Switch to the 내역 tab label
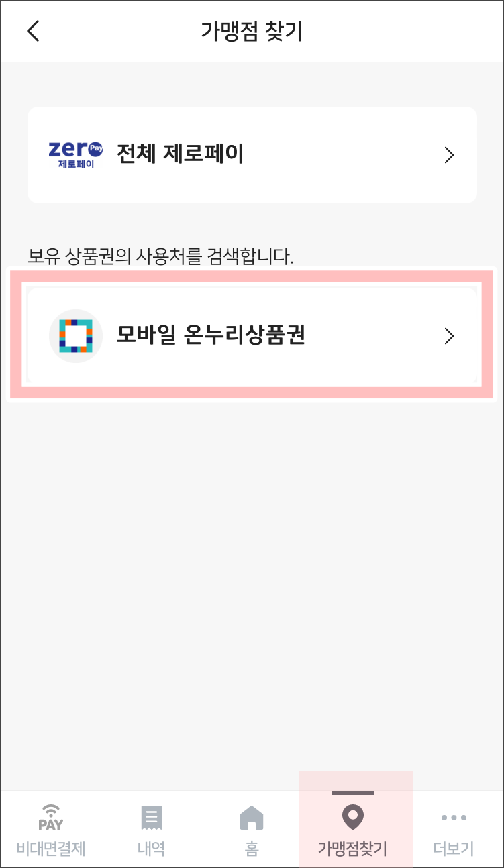 tap(152, 848)
